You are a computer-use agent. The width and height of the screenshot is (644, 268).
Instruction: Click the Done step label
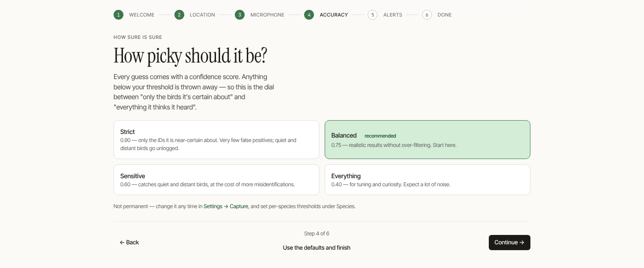pos(445,15)
